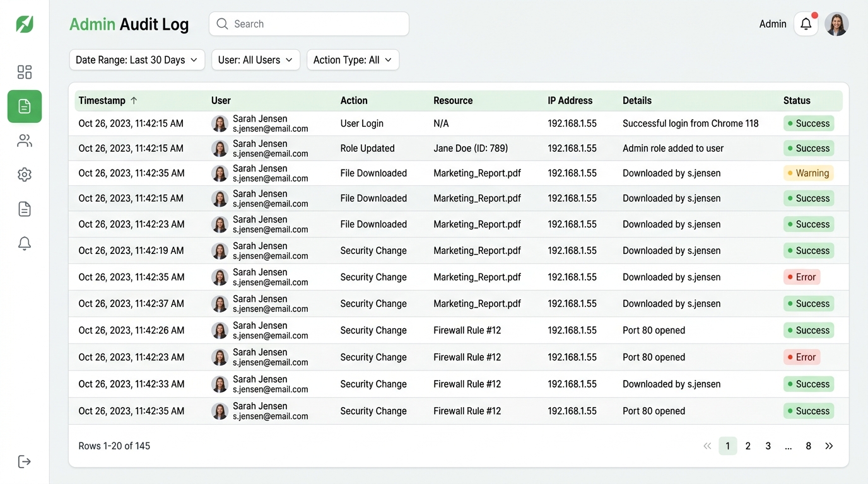Image resolution: width=868 pixels, height=484 pixels.
Task: Open the alerts bell icon in sidebar
Action: [25, 243]
